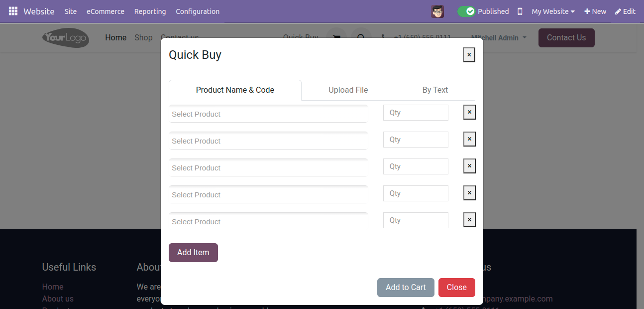Open the Shop link in navbar
The height and width of the screenshot is (309, 644).
pos(143,38)
